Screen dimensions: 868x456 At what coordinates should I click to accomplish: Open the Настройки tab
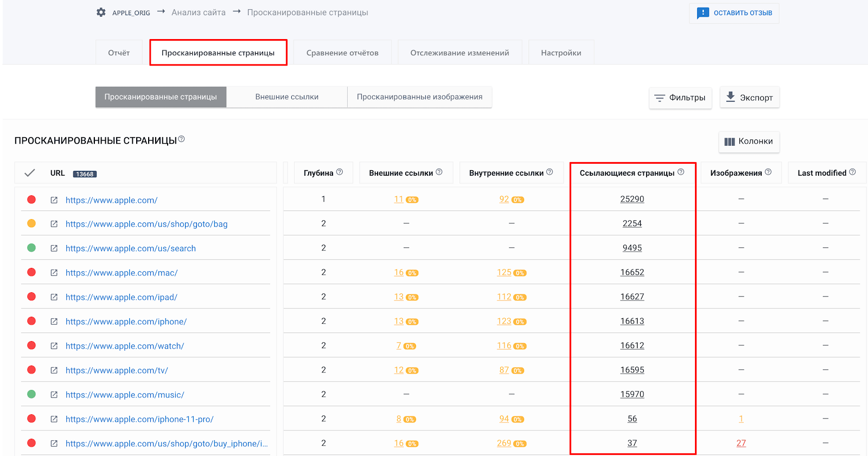coord(561,53)
